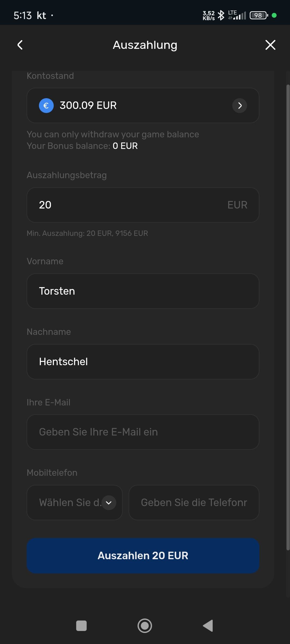Close the Auszahlung screen with X
Viewport: 290px width, 644px height.
270,45
